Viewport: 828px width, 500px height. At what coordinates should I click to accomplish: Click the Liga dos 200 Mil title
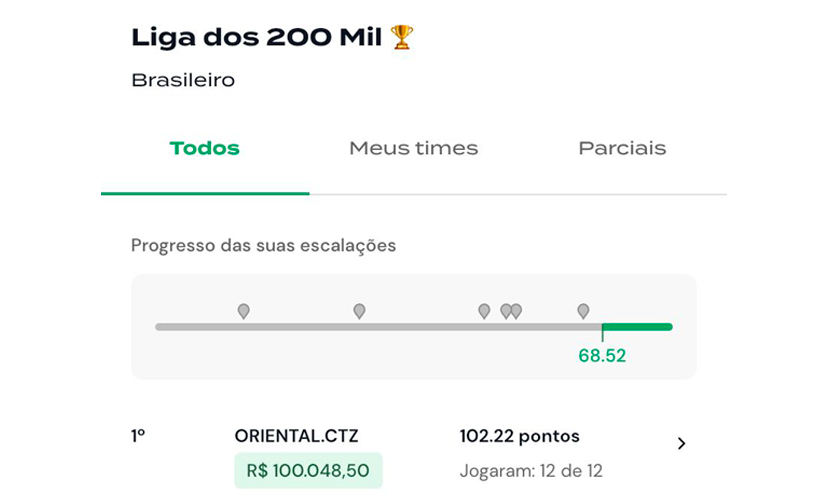coord(257,37)
